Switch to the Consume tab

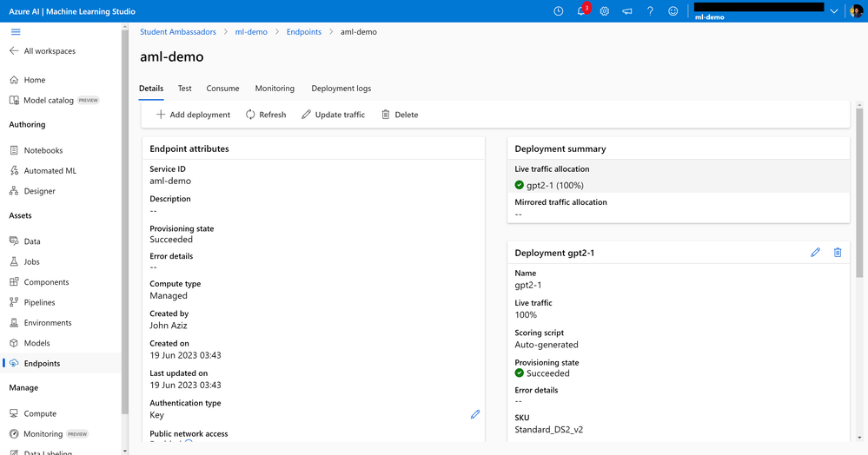point(222,88)
